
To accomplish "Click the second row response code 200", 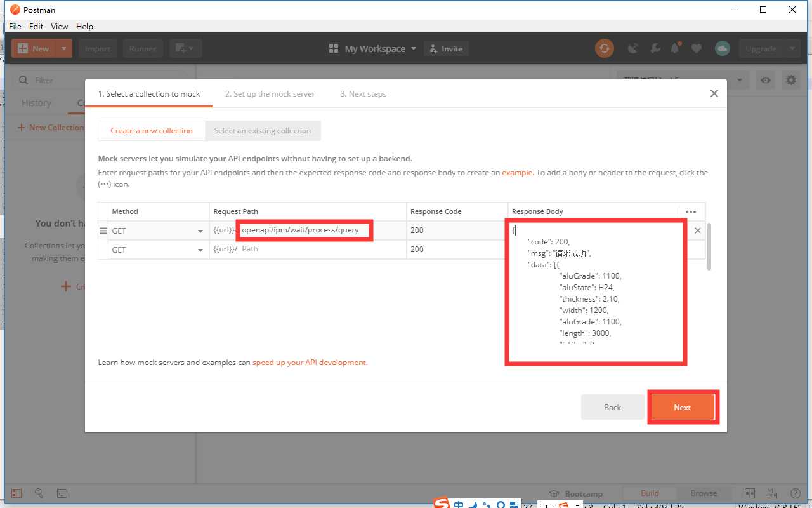I will click(457, 250).
